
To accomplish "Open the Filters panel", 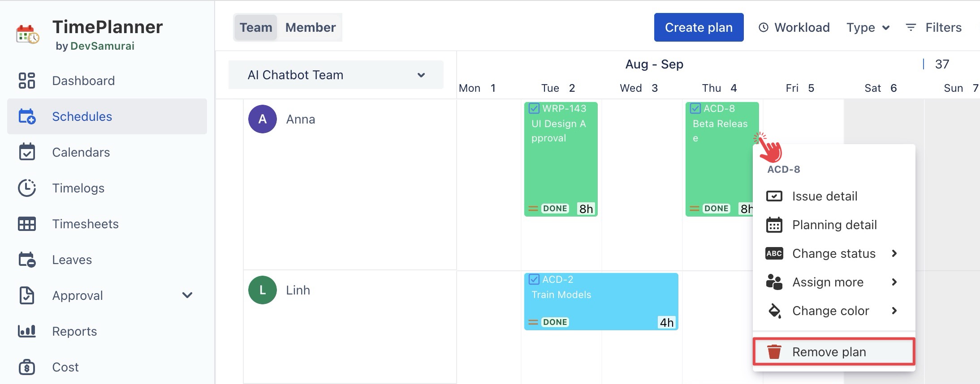I will (934, 27).
